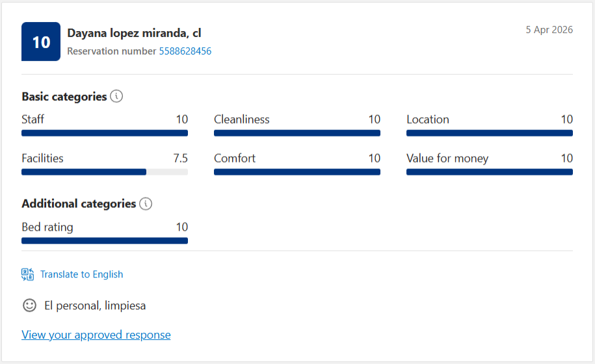Click the smiley face icon next to comment
This screenshot has height=364, width=595.
(30, 305)
